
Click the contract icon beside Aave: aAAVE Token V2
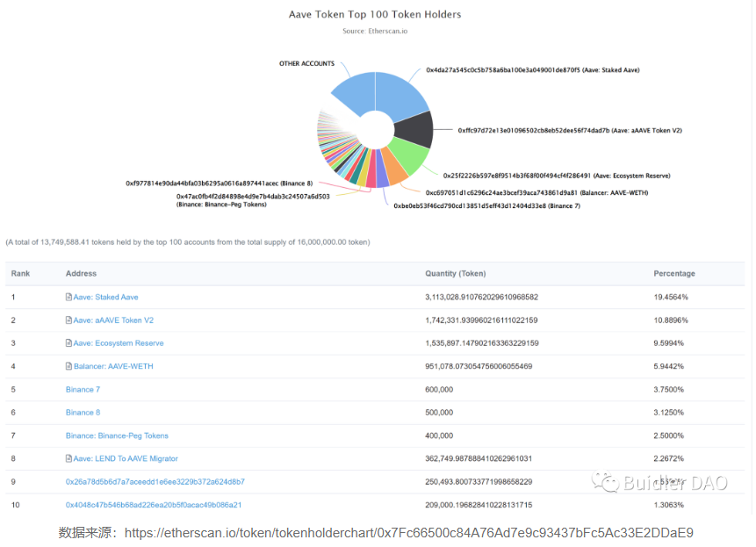pyautogui.click(x=69, y=320)
